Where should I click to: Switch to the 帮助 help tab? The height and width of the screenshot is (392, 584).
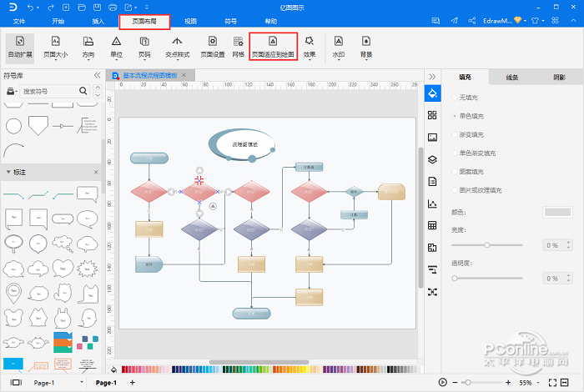271,21
